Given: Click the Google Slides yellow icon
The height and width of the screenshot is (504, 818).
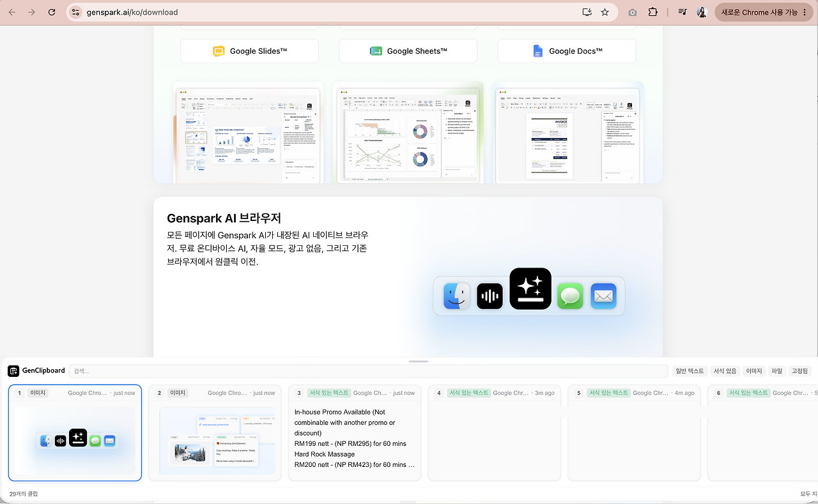Looking at the screenshot, I should [219, 51].
